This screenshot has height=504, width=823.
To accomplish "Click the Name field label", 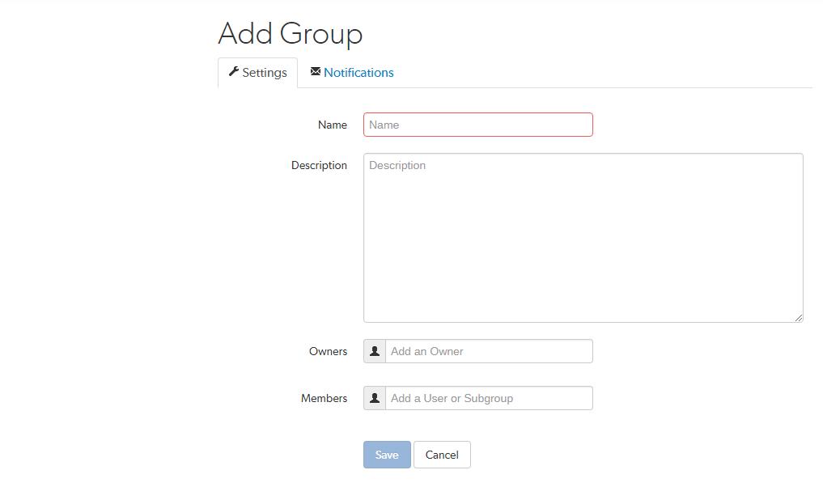I will pos(332,124).
